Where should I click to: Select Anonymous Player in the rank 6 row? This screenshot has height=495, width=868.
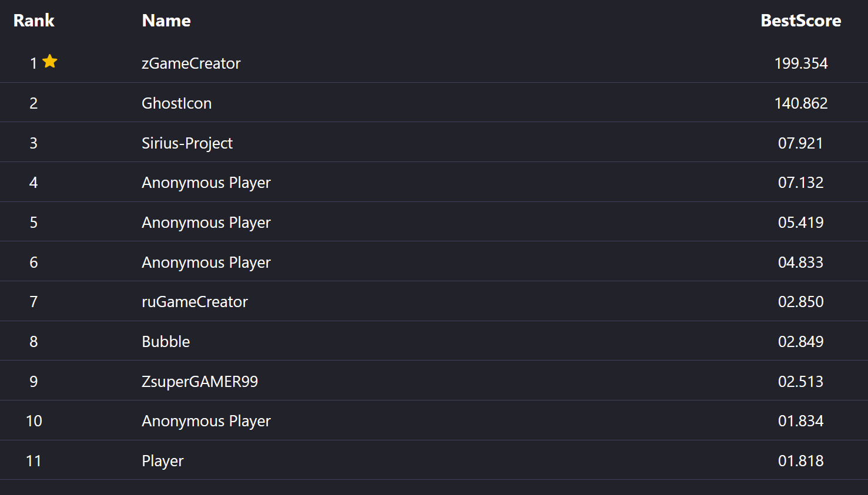pos(206,262)
